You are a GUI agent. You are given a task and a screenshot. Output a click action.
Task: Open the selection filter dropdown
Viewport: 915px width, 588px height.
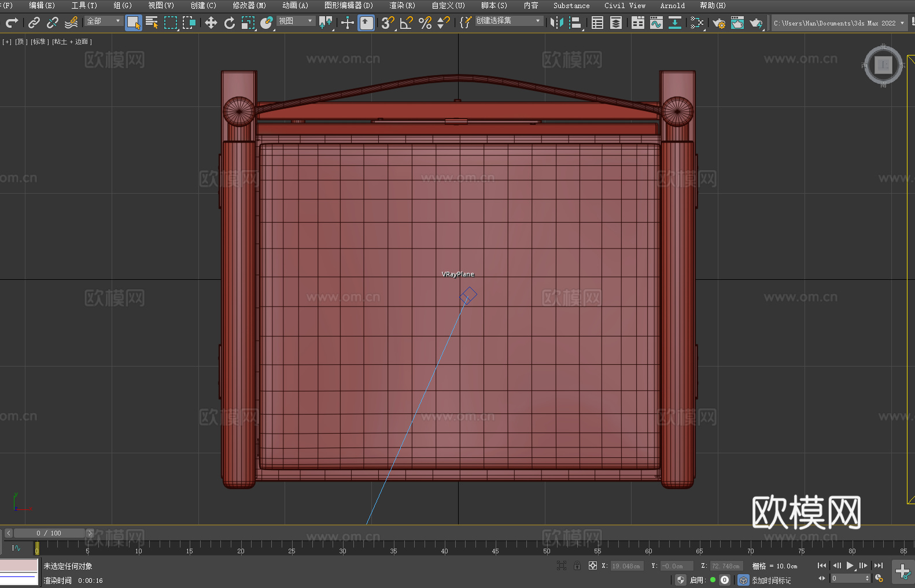click(x=104, y=21)
